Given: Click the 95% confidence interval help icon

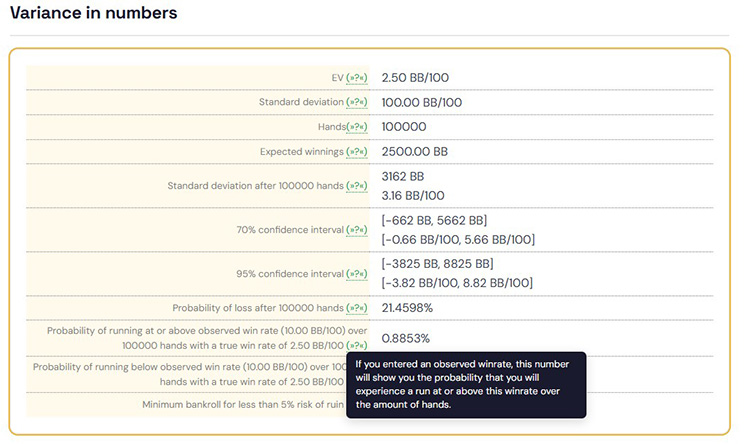Looking at the screenshot, I should [x=356, y=273].
